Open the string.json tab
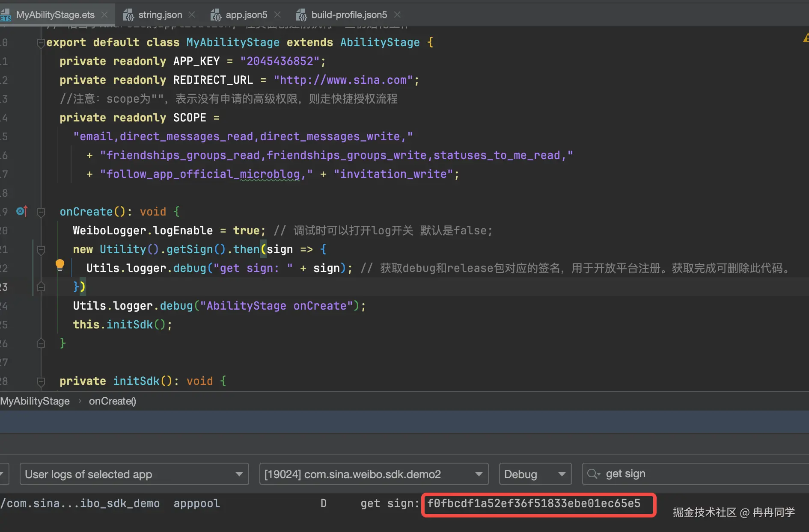The image size is (809, 532). (x=160, y=15)
